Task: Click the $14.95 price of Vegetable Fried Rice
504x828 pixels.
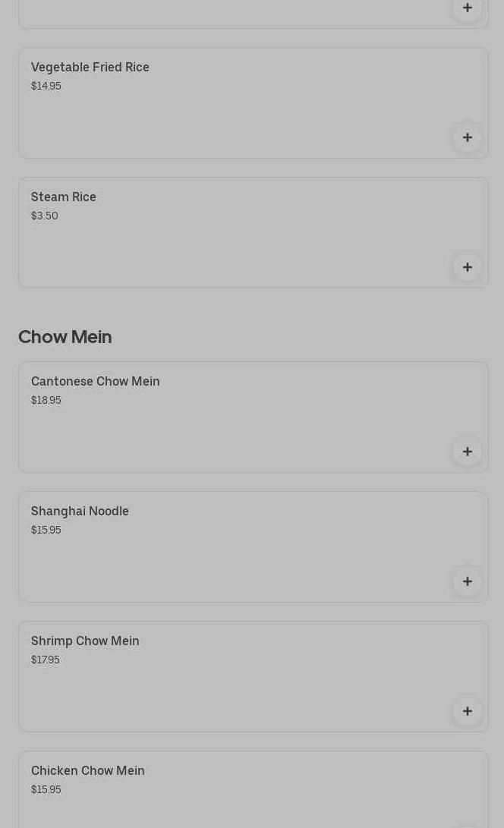Action: coord(46,87)
